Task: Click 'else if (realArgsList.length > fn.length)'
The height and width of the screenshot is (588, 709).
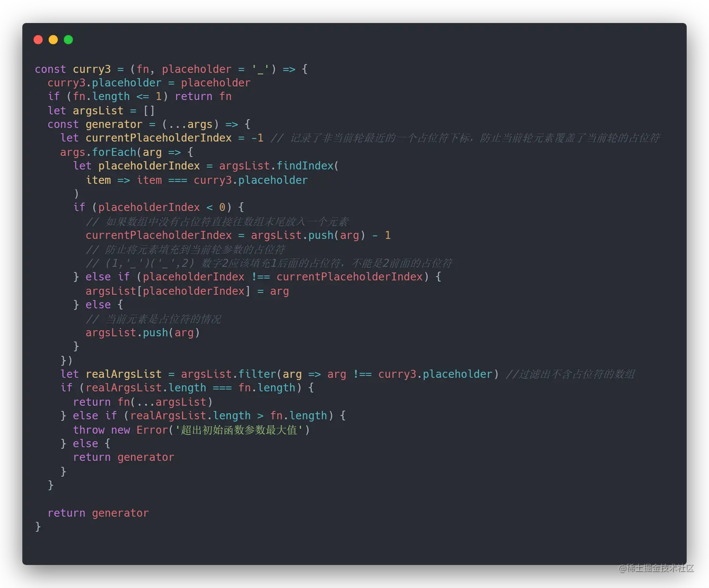Action: click(203, 415)
